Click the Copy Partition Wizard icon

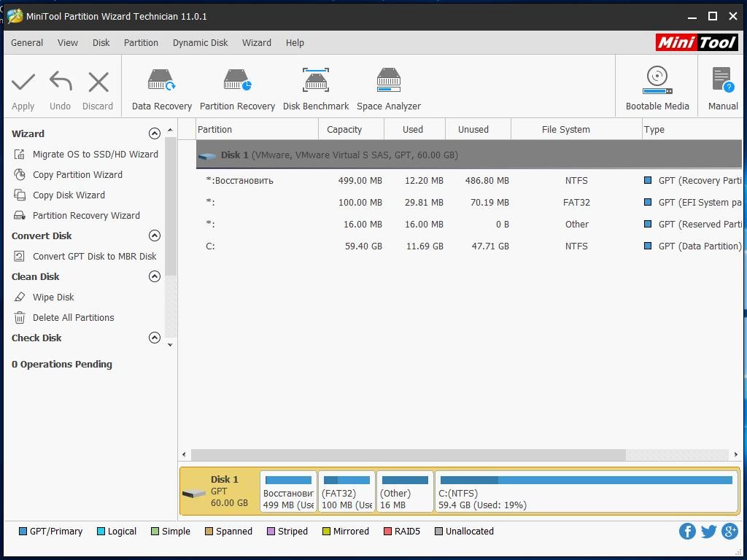pyautogui.click(x=19, y=175)
